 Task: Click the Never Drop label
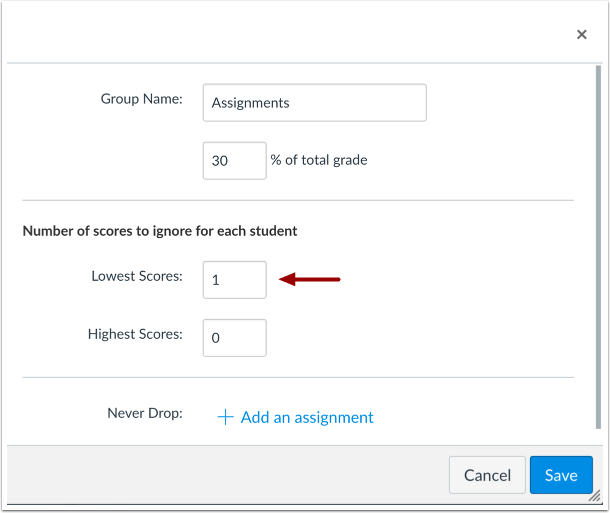pyautogui.click(x=145, y=413)
